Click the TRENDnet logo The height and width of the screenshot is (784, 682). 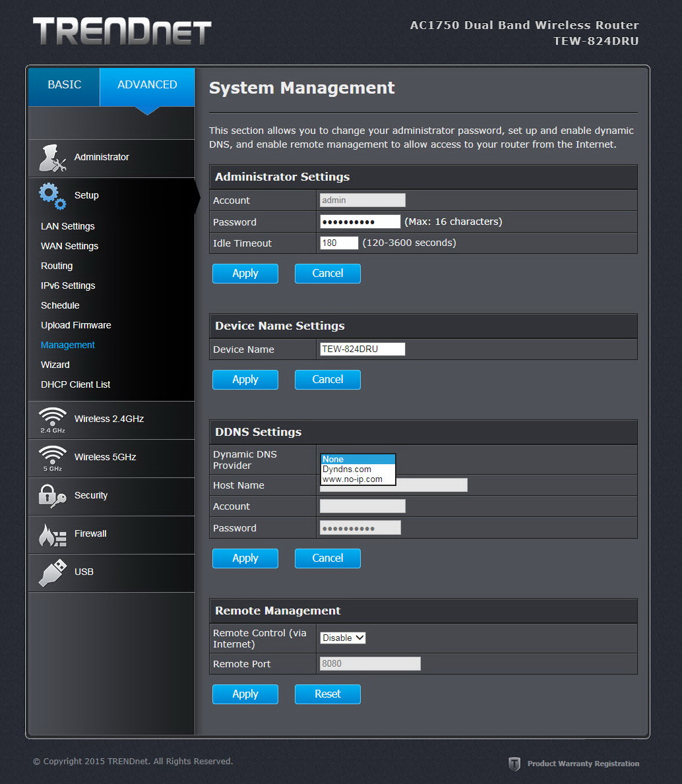tap(122, 32)
